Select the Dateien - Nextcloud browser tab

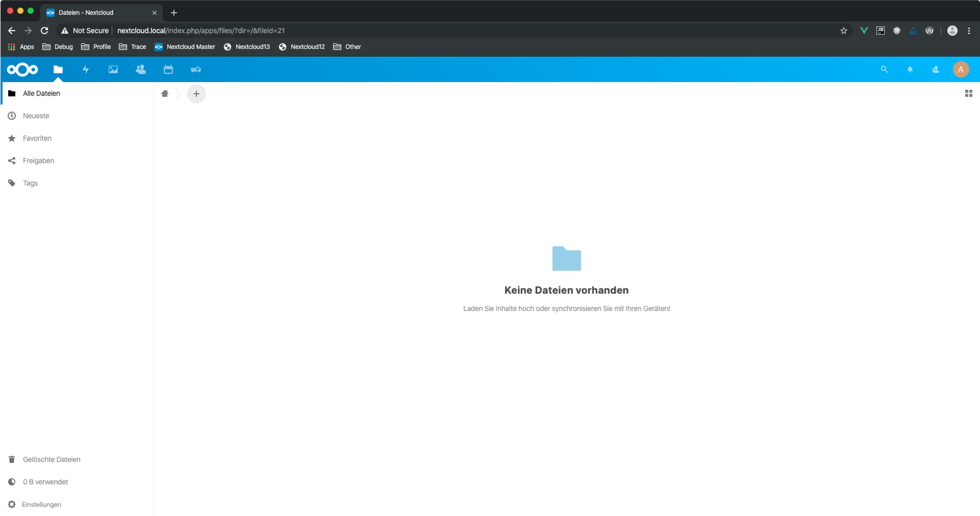[x=86, y=12]
